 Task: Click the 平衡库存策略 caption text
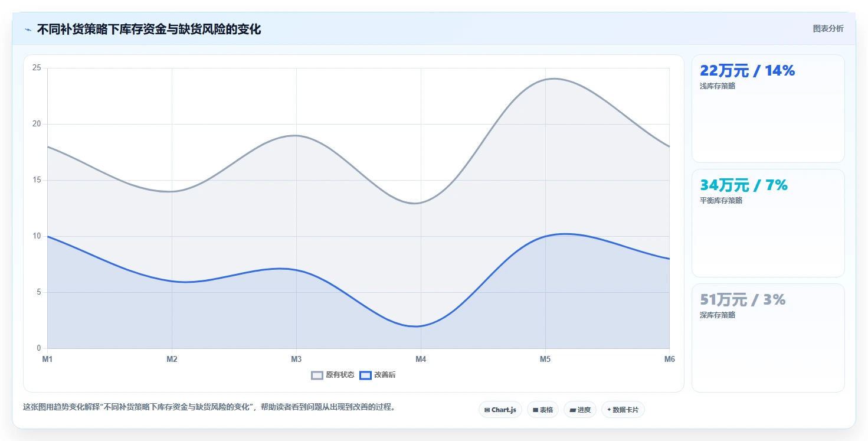coord(721,201)
